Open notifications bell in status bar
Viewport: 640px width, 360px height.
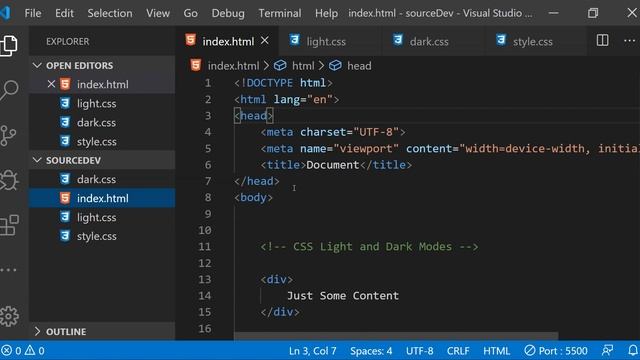pyautogui.click(x=633, y=350)
